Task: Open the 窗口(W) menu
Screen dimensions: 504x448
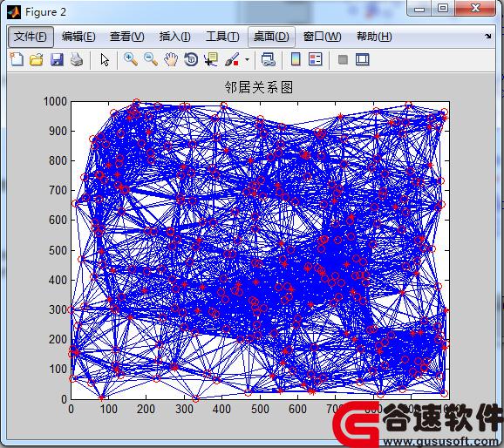Action: 322,37
